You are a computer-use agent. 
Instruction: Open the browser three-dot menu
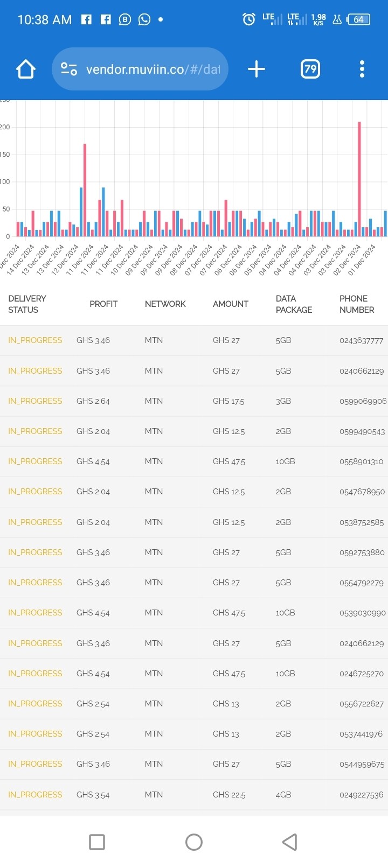362,69
